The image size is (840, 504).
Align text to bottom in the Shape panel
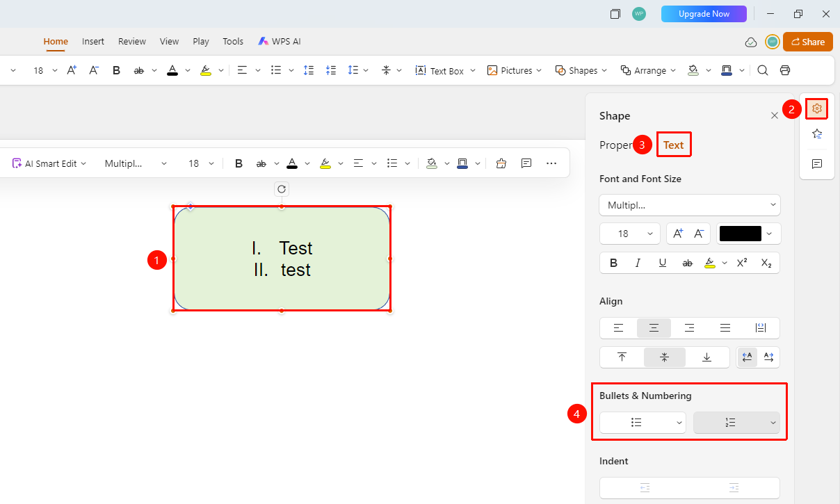706,357
